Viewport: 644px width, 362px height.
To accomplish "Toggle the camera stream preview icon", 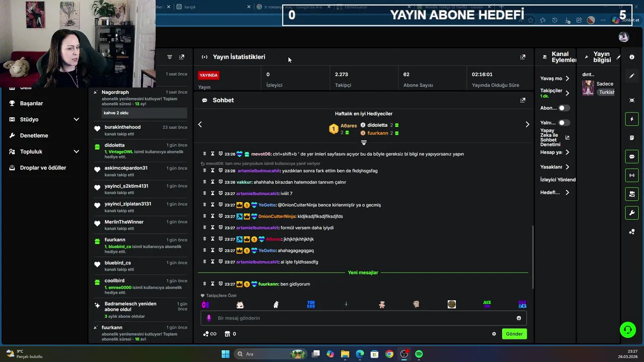I will click(632, 194).
